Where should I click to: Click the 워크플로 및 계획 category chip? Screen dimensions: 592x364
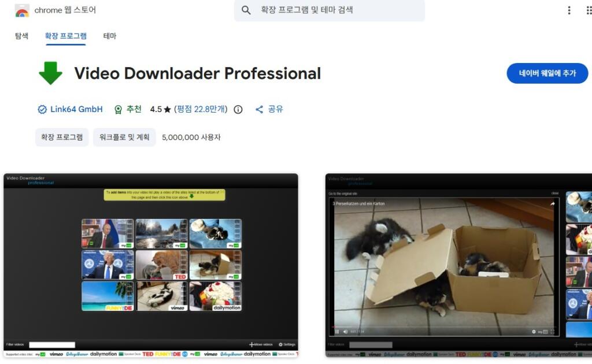(124, 138)
